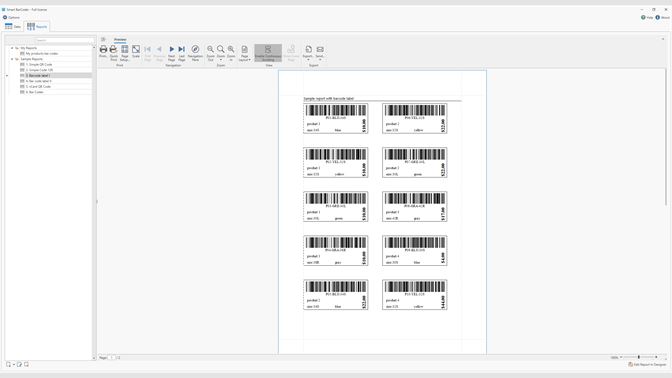Select the Sample Reports folder
The image size is (672, 378).
[x=31, y=59]
